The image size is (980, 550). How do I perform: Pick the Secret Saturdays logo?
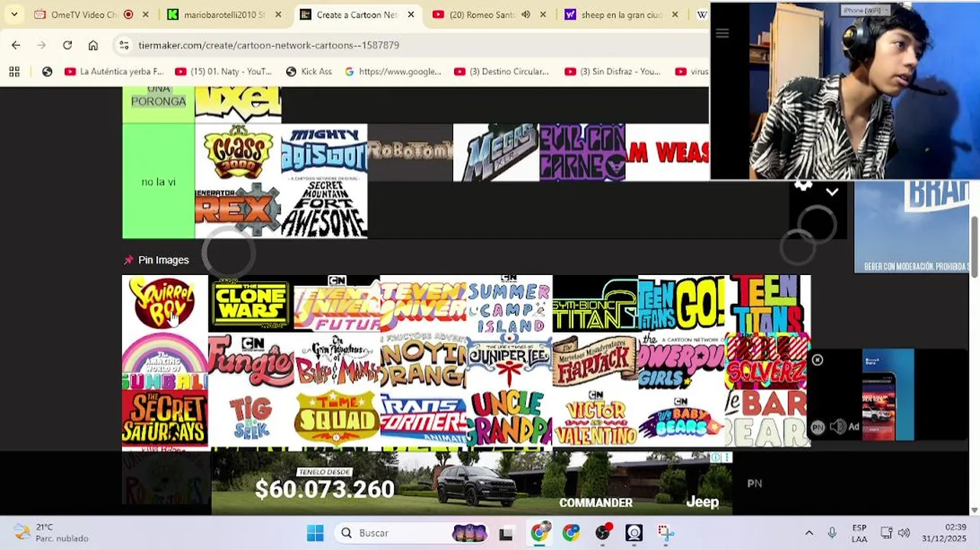point(165,418)
